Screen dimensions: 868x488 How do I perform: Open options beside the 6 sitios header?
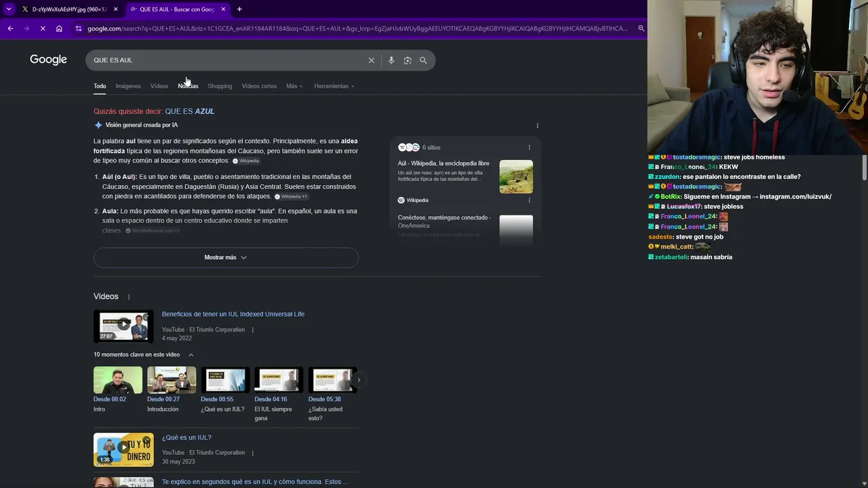click(530, 147)
